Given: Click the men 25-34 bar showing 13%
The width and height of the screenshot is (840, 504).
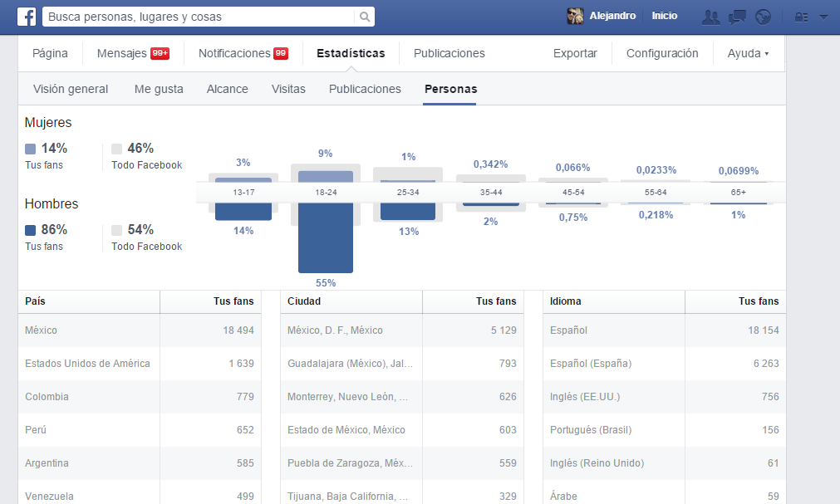Looking at the screenshot, I should coord(408,211).
